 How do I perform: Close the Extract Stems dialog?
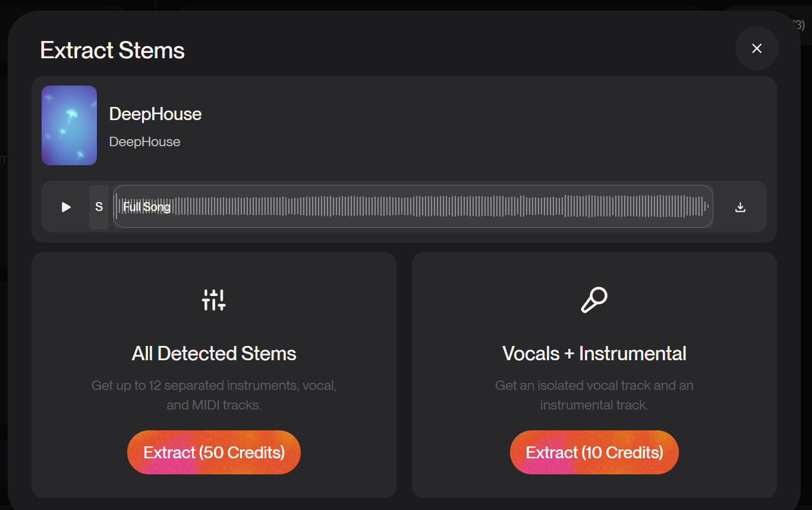pos(757,49)
